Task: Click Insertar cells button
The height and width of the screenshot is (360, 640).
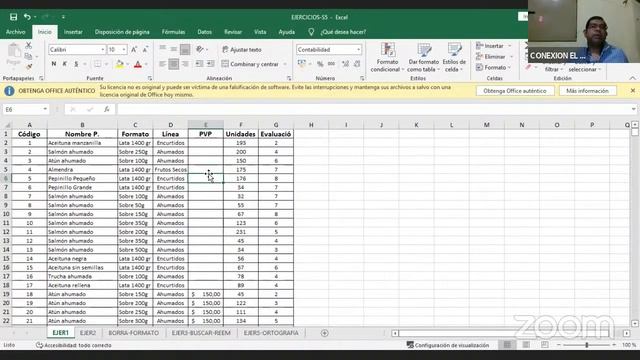Action: [489, 46]
